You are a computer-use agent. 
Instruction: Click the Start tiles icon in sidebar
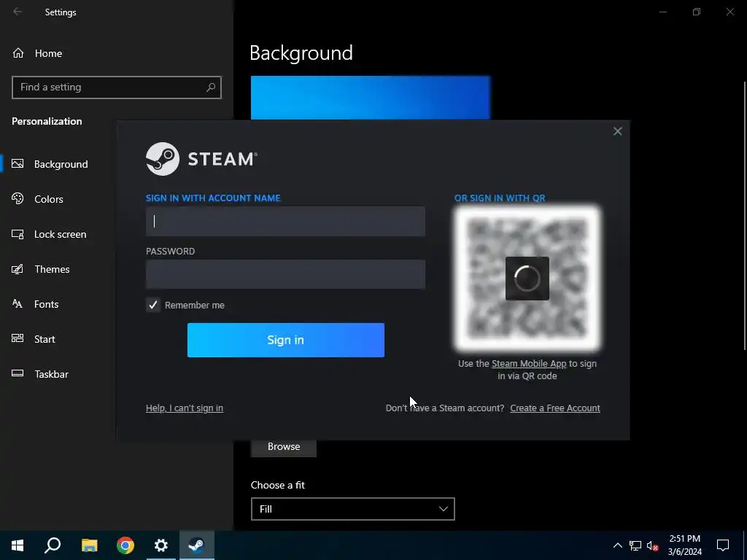(18, 338)
